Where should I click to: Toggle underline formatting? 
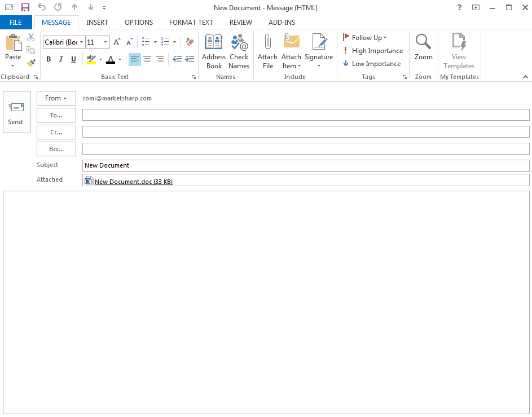74,59
